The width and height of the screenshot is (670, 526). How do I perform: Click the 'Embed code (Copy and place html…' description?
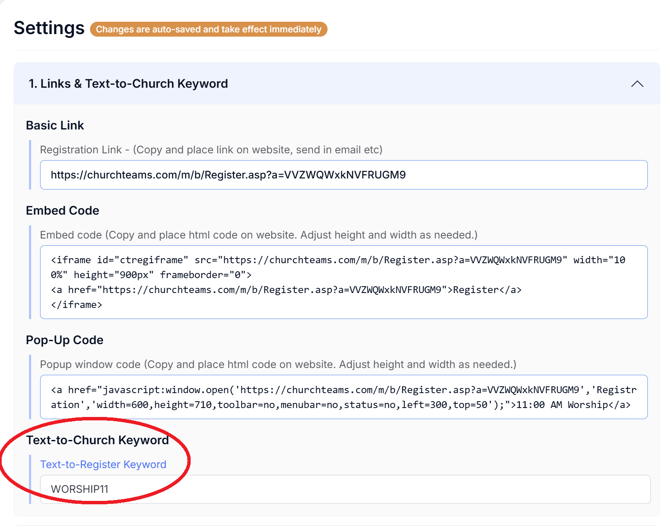pos(259,235)
